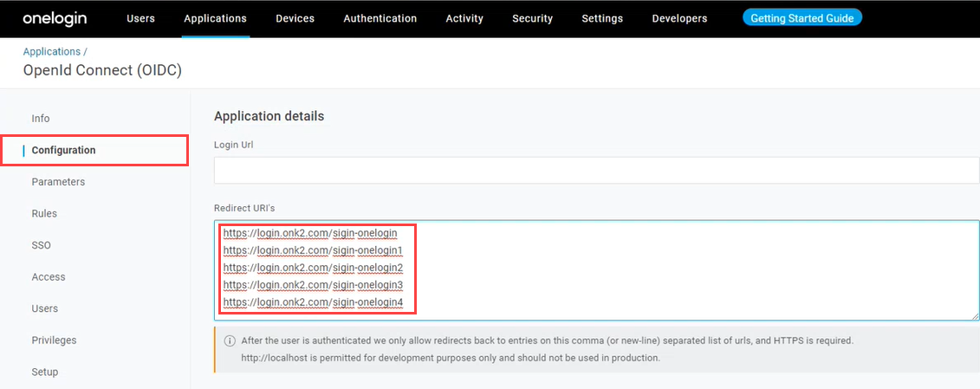Click the info icon beside redirect note
This screenshot has width=980, height=389.
point(230,341)
